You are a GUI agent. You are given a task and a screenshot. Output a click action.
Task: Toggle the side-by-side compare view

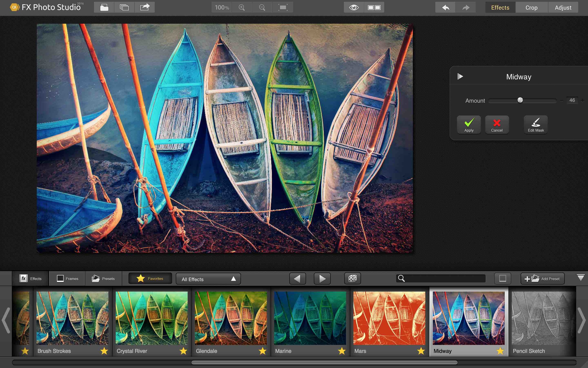[x=374, y=8]
